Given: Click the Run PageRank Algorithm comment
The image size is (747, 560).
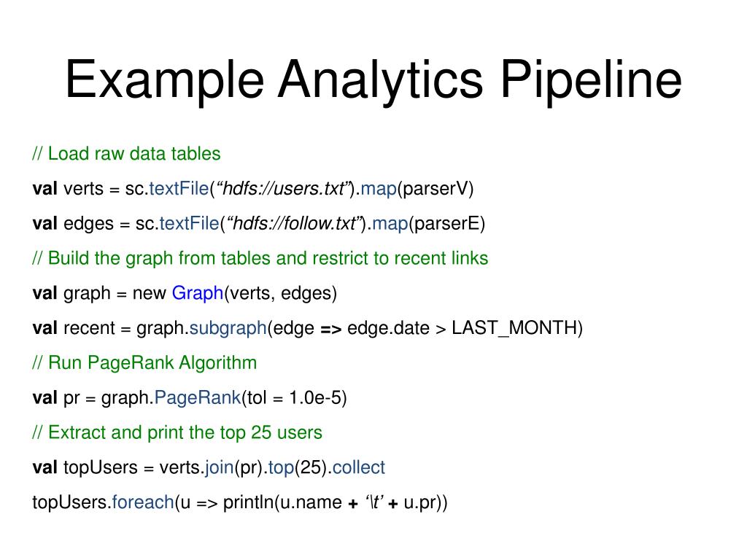Looking at the screenshot, I should click(x=144, y=363).
